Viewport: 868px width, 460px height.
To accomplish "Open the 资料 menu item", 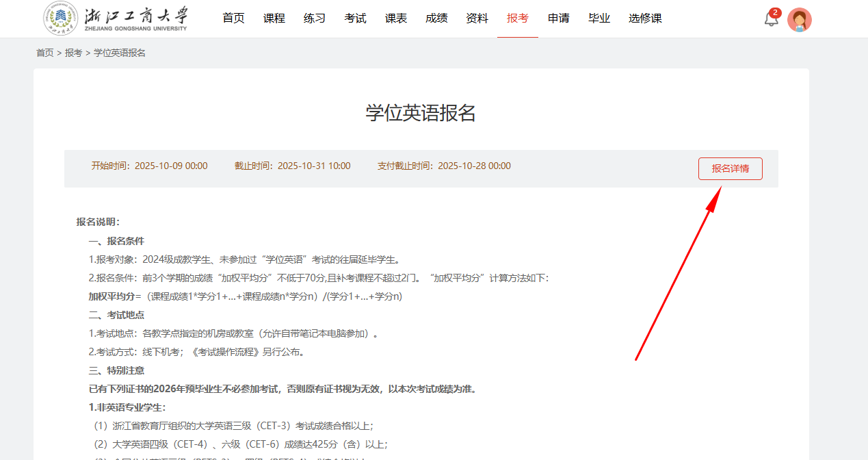I will pos(477,18).
